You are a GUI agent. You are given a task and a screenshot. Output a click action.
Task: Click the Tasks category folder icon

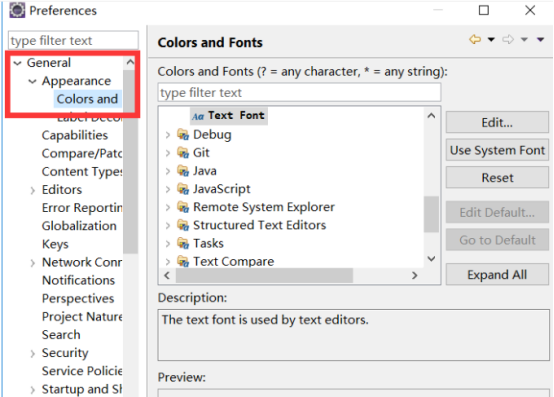click(x=183, y=243)
